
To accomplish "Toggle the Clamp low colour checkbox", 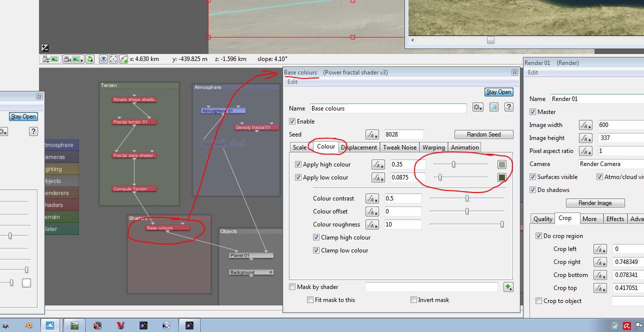I will coord(316,250).
